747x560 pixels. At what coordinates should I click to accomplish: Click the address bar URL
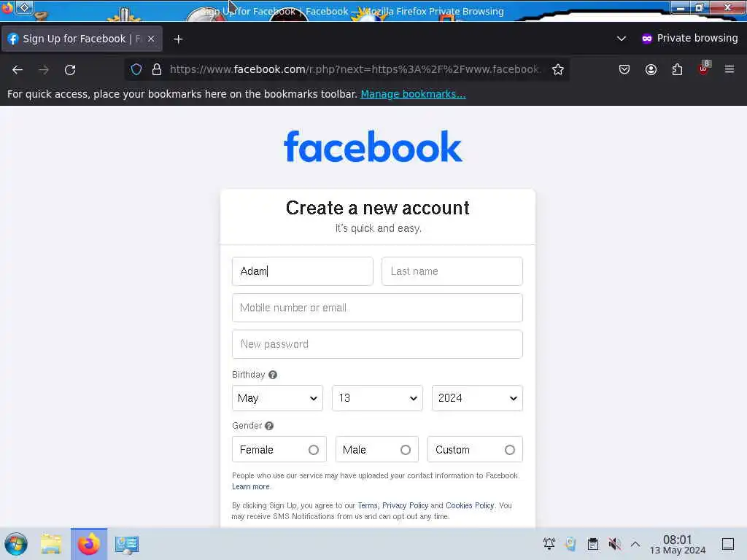point(355,69)
